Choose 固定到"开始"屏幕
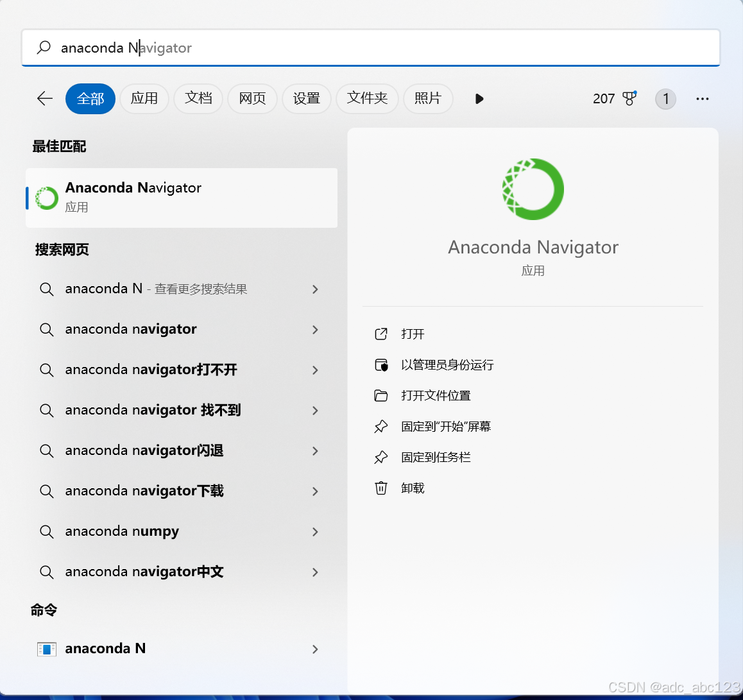The image size is (743, 700). point(446,426)
